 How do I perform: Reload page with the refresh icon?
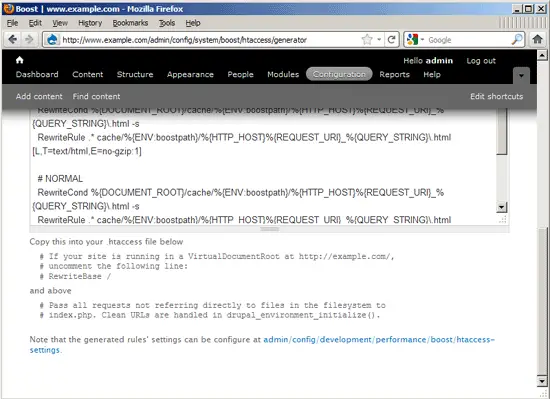pyautogui.click(x=391, y=39)
